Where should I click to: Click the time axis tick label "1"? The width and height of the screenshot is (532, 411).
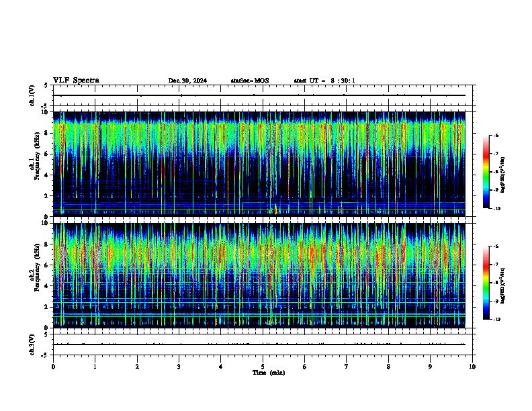pos(95,367)
